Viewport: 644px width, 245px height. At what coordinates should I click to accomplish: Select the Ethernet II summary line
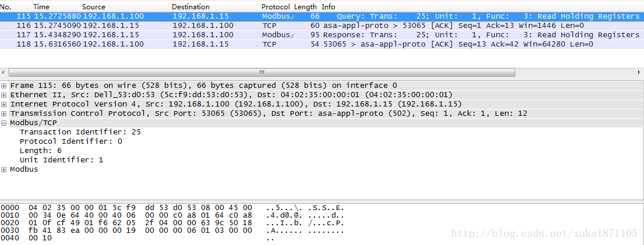(x=231, y=95)
